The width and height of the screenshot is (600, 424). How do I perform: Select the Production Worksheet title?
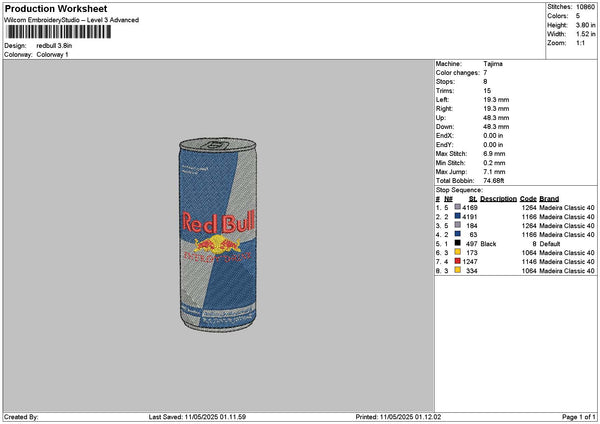point(56,8)
